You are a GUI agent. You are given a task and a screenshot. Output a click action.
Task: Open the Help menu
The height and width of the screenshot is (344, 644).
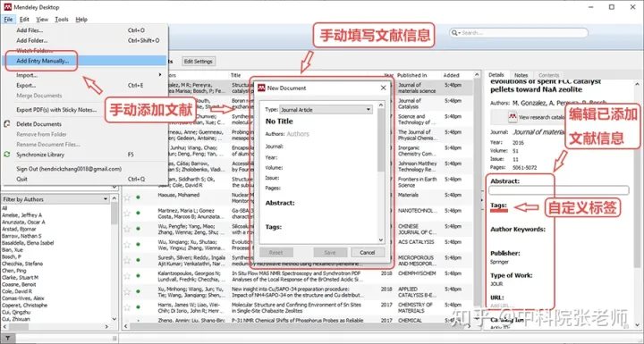click(x=81, y=20)
